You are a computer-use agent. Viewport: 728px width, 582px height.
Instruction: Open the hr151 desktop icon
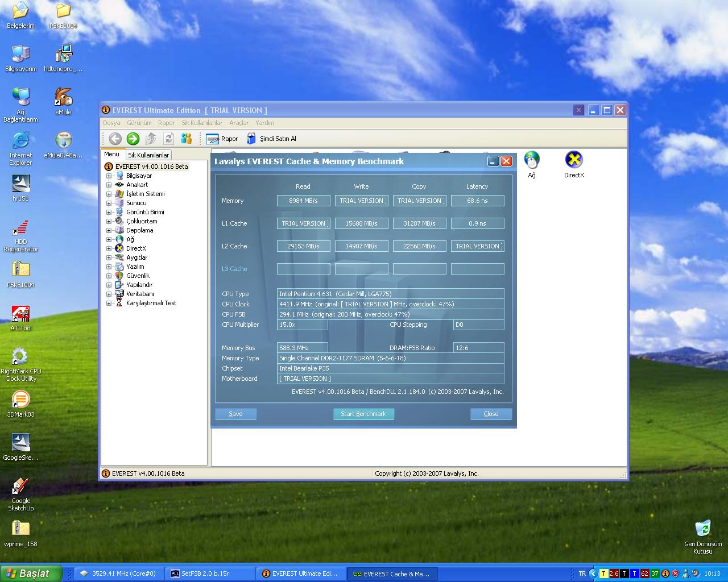[x=20, y=188]
